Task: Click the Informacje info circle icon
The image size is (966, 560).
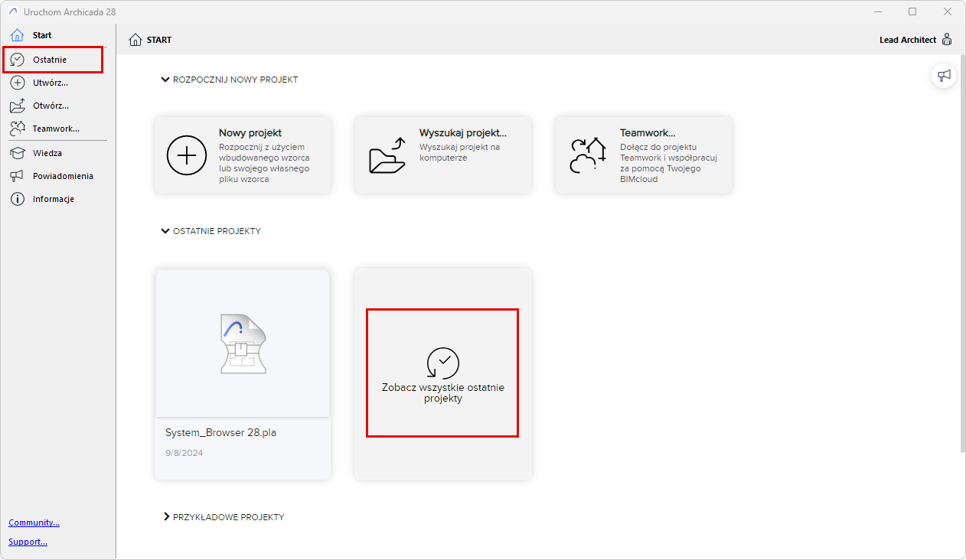Action: tap(18, 199)
